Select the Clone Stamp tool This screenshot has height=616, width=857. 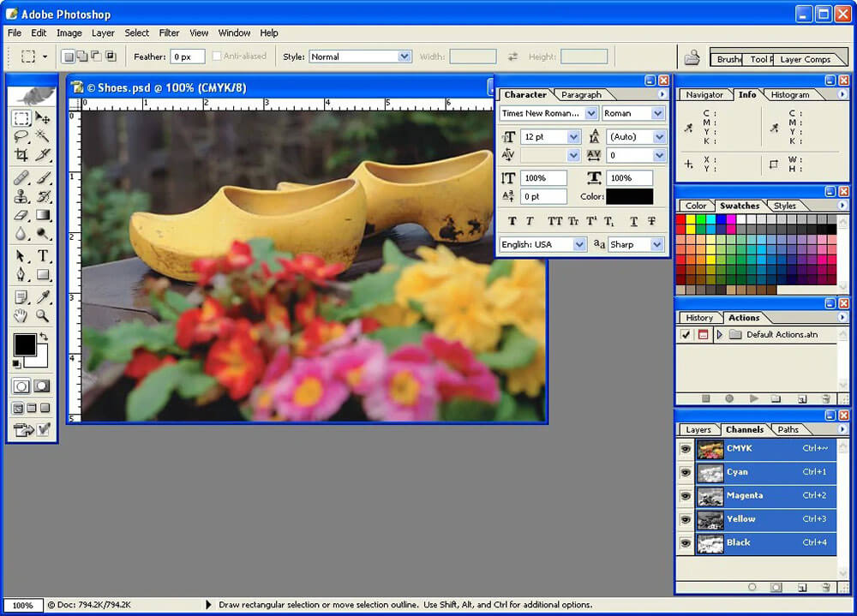tap(21, 196)
